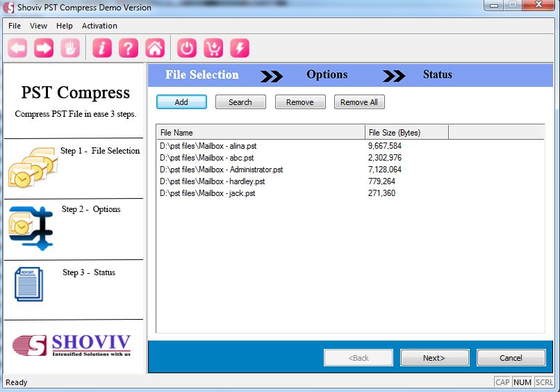This screenshot has height=392, width=560.
Task: Open the View menu
Action: pyautogui.click(x=39, y=26)
